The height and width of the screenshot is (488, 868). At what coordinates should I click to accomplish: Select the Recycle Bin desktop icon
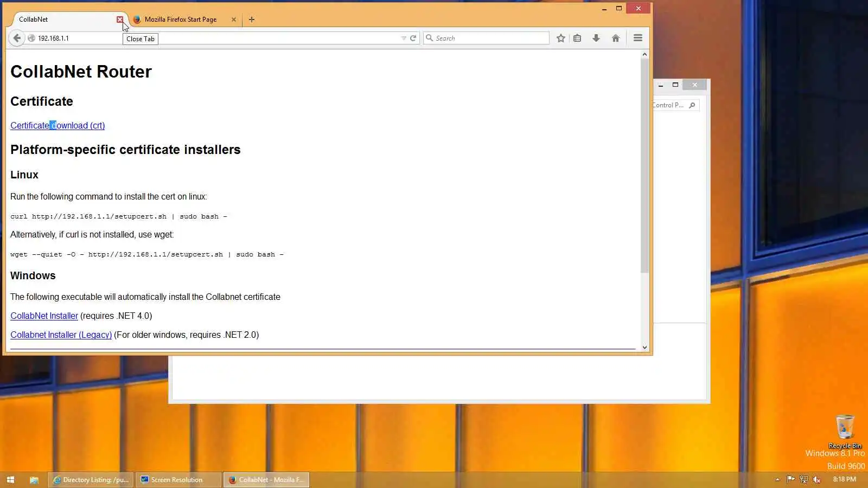[845, 432]
